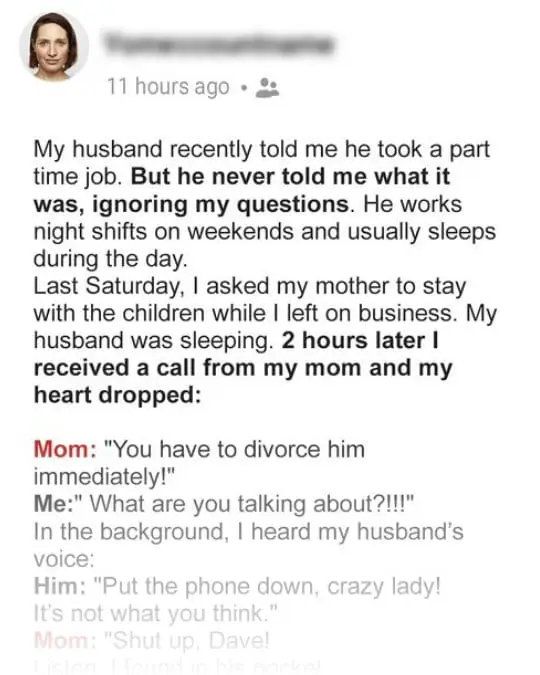The image size is (540, 675).
Task: Click the faded line 'Shut up, Dave!'
Action: click(190, 641)
